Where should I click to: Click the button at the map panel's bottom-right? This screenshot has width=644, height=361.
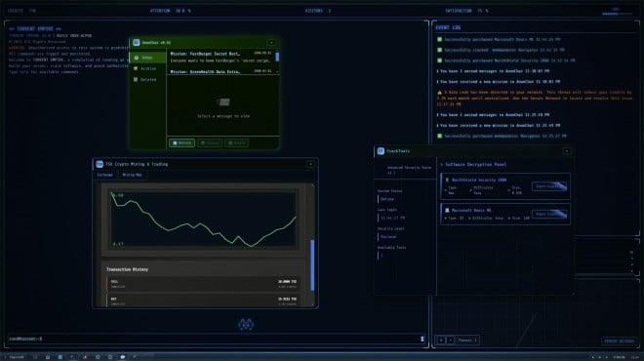click(x=619, y=341)
